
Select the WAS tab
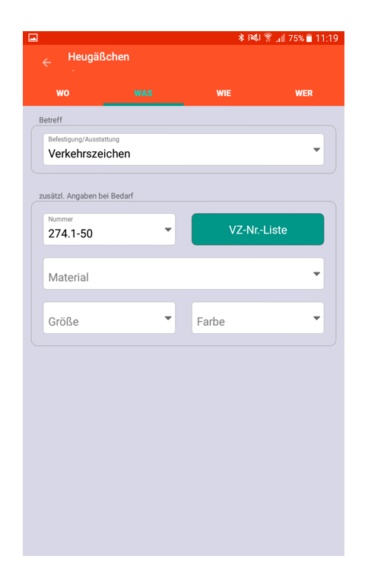coord(144,94)
